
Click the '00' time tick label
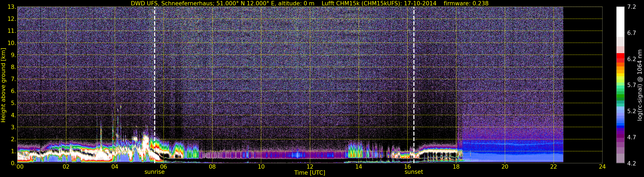pyautogui.click(x=20, y=167)
